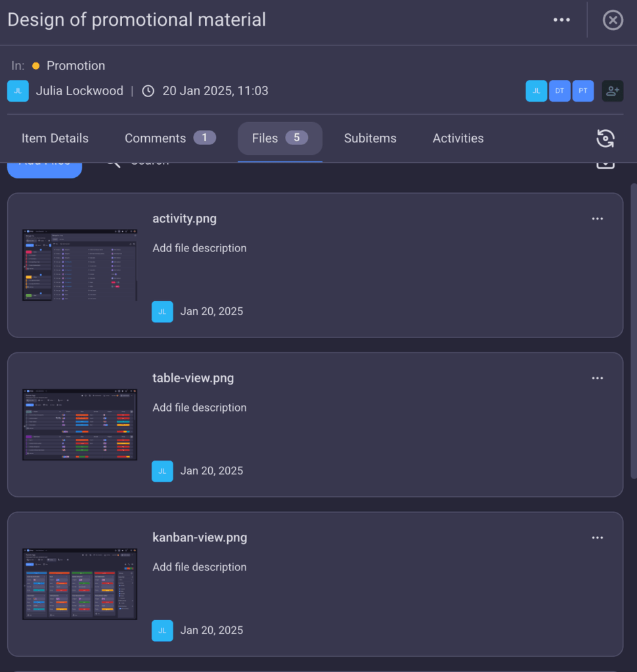This screenshot has width=637, height=672.
Task: Click the sync refresh icon beside tabs
Action: point(605,138)
